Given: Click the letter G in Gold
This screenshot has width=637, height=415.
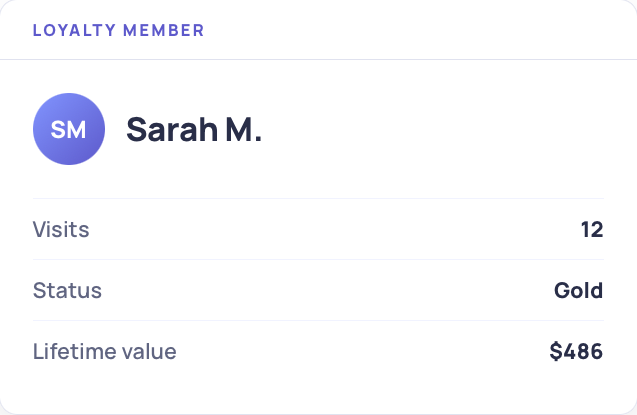Looking at the screenshot, I should pyautogui.click(x=562, y=291).
